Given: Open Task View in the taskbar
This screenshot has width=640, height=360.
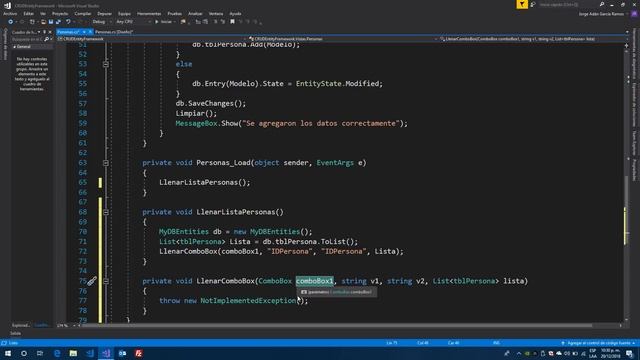Looking at the screenshot, I should (x=40, y=353).
